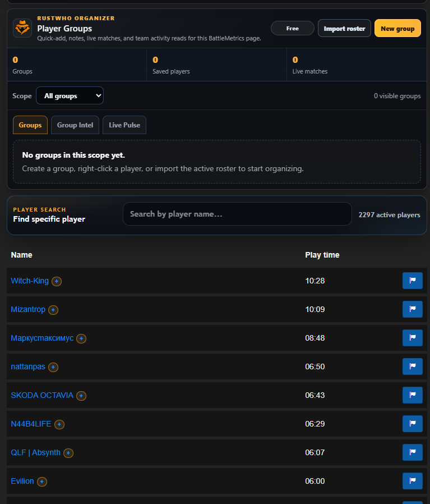Add Witch-King with the plus icon

(57, 281)
